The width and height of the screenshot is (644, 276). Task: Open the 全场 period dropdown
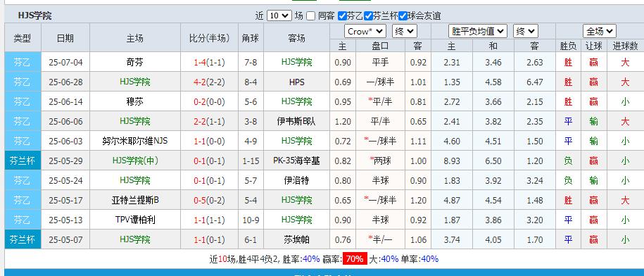point(599,31)
